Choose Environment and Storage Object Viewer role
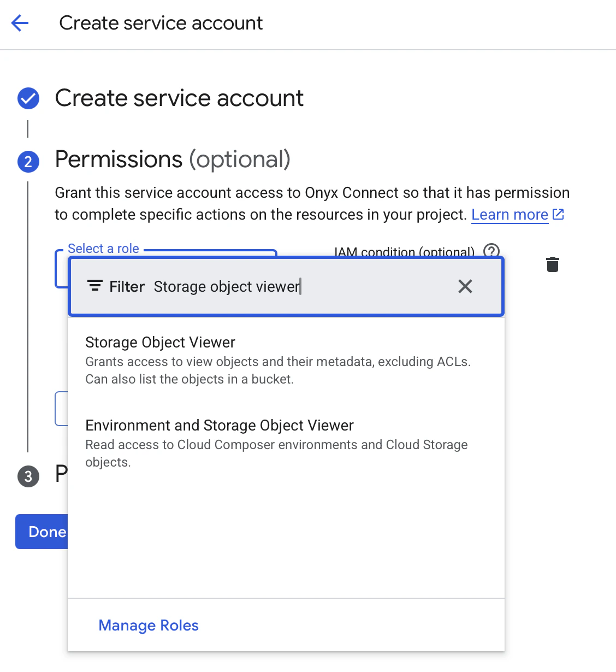The height and width of the screenshot is (672, 616). [219, 425]
